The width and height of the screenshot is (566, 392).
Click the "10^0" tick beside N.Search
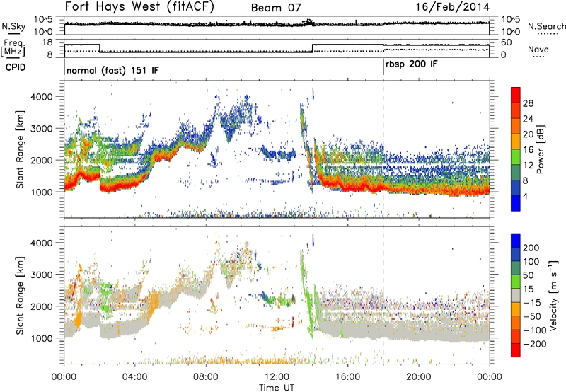click(511, 32)
